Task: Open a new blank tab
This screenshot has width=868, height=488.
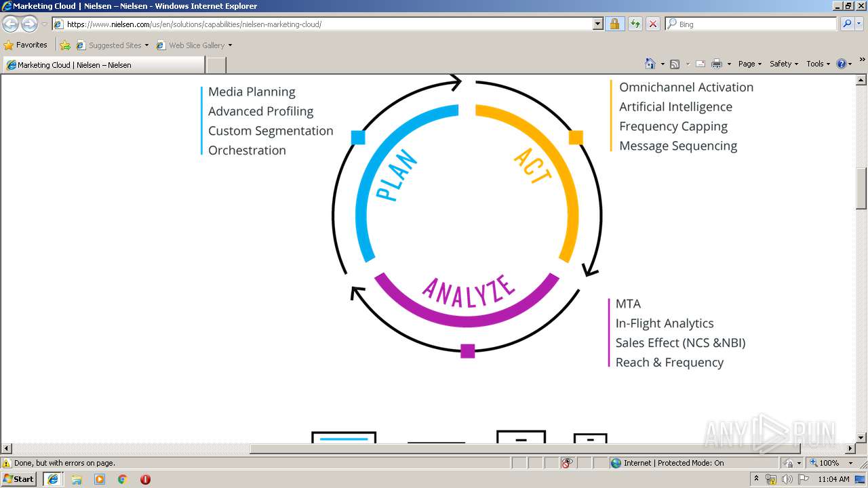Action: (216, 65)
